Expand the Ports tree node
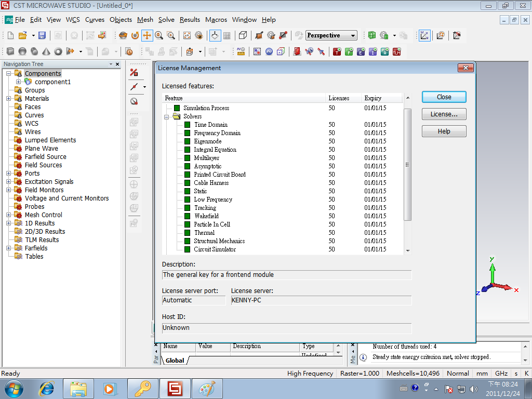 (8, 173)
